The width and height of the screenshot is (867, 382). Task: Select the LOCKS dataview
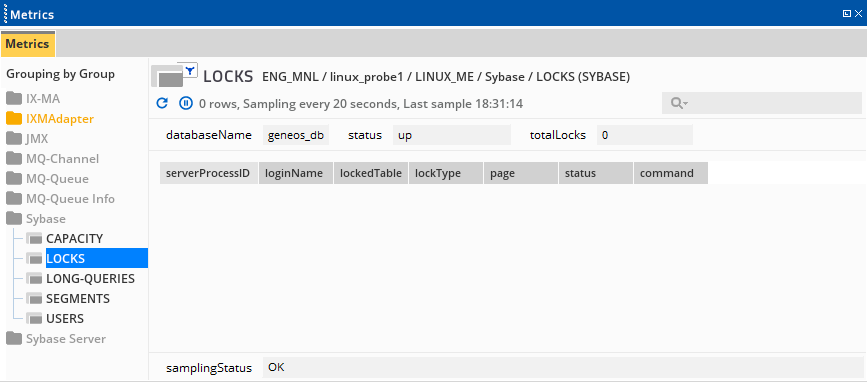97,258
